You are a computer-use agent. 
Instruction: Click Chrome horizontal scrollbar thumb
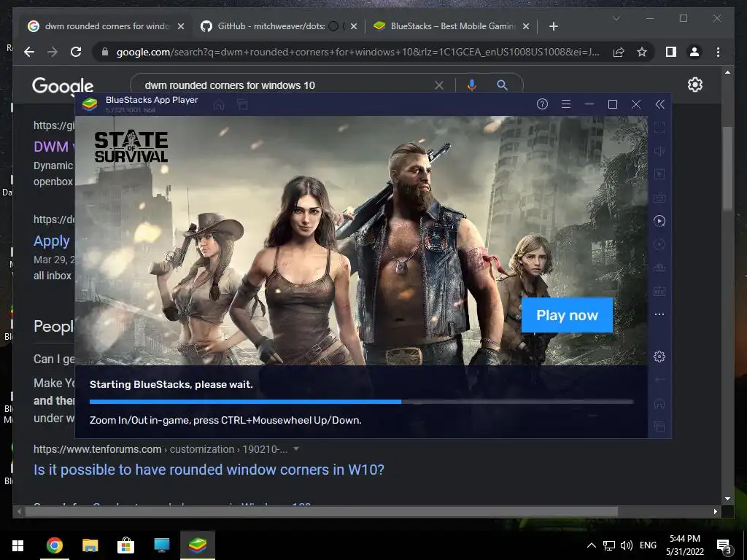point(321,512)
